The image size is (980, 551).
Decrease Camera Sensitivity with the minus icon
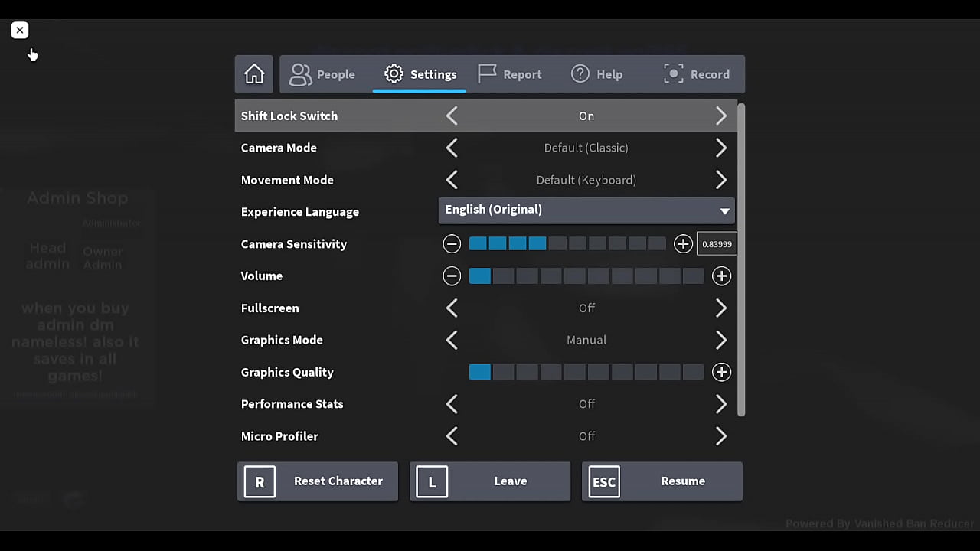click(x=452, y=244)
